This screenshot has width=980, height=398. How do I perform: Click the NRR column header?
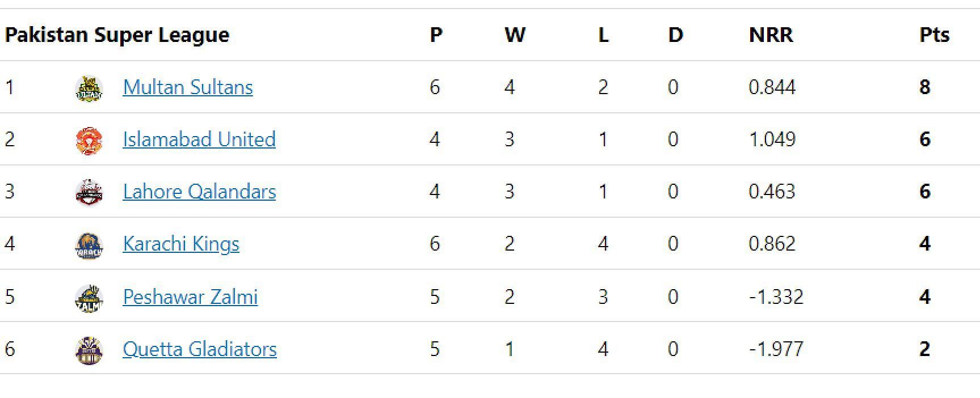click(771, 35)
